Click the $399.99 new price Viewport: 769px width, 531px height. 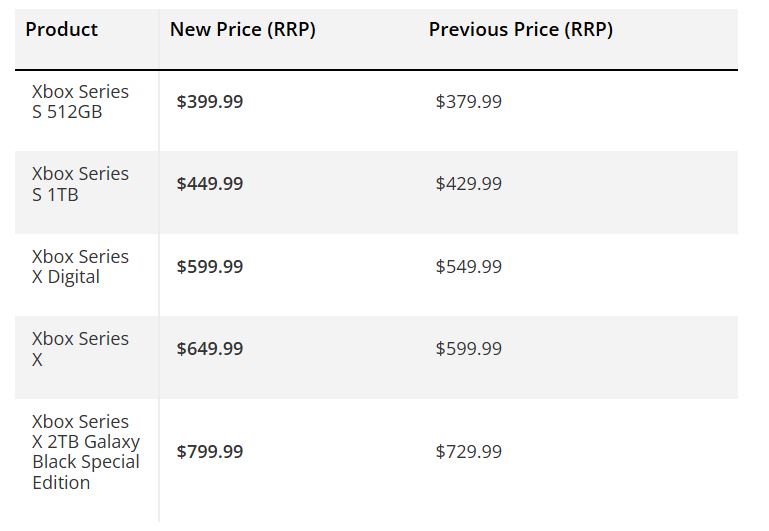[209, 102]
